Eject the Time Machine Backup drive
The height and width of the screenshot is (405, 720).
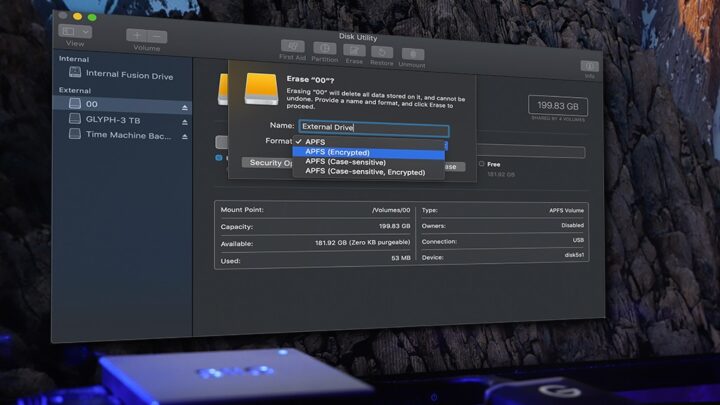click(x=184, y=136)
